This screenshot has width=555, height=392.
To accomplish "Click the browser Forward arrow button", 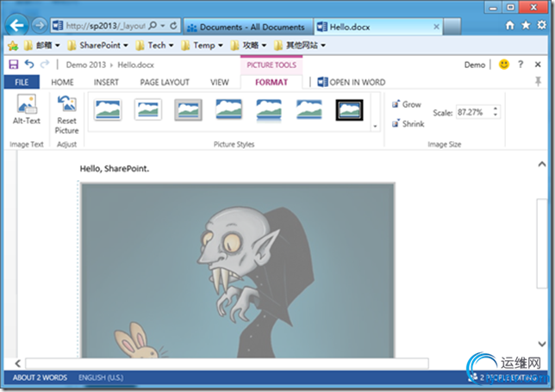I will click(x=40, y=25).
